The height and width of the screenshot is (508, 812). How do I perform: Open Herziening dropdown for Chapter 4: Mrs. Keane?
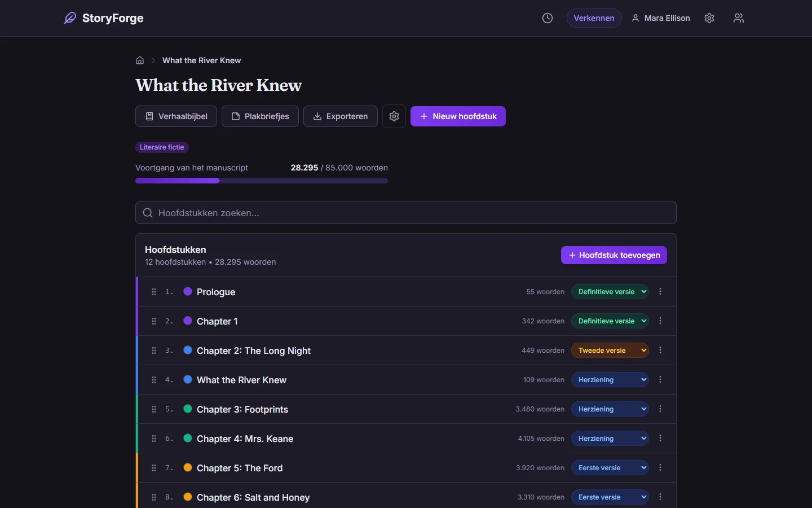click(x=610, y=439)
